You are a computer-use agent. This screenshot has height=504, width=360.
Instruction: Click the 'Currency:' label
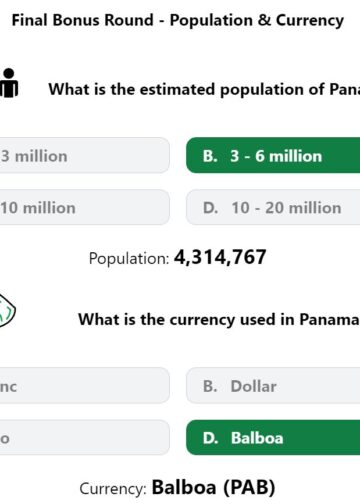(113, 489)
